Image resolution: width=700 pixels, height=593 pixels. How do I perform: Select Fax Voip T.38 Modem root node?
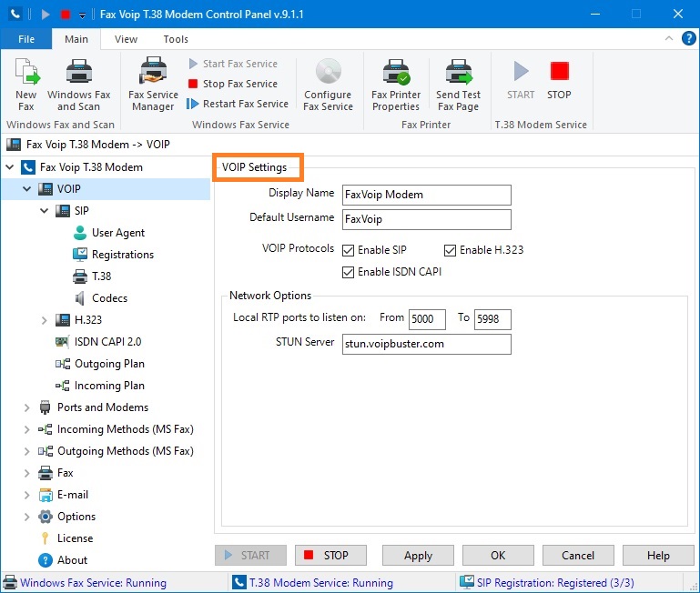[91, 167]
